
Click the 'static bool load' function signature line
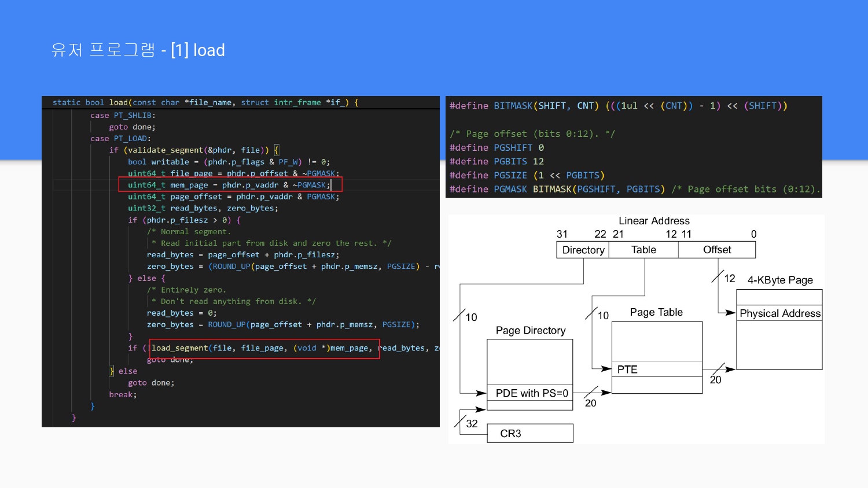pos(205,102)
